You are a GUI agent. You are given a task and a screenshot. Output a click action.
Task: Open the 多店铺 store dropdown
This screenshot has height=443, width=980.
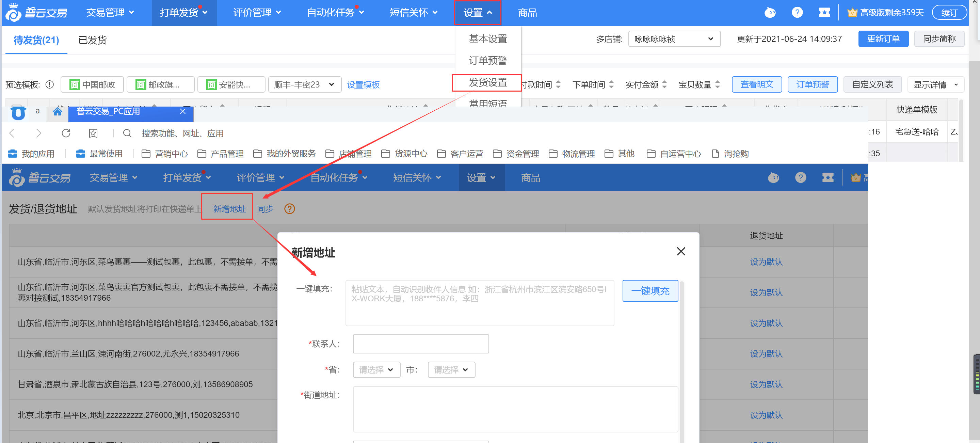pyautogui.click(x=674, y=39)
